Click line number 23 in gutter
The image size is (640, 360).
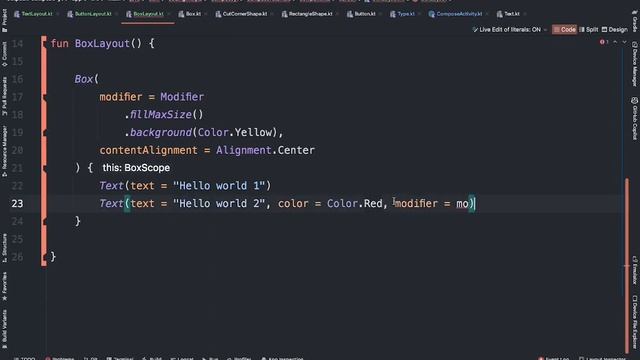click(17, 204)
